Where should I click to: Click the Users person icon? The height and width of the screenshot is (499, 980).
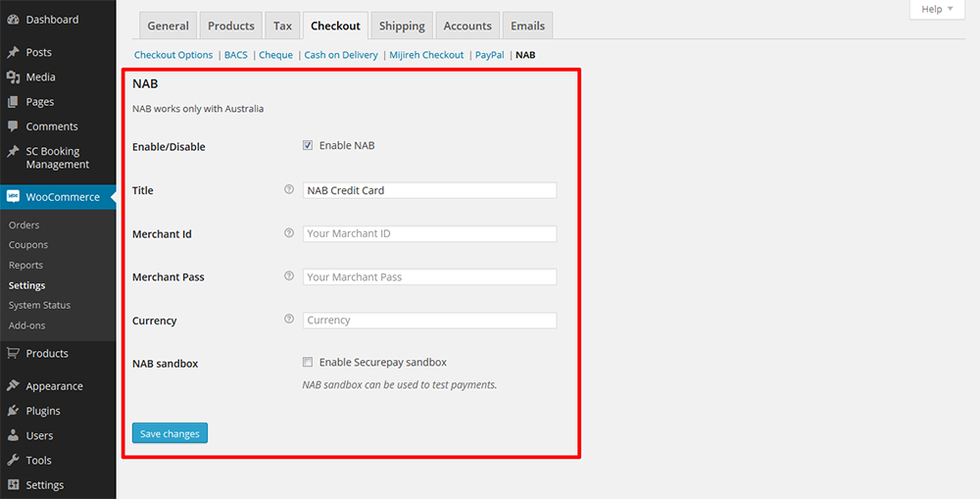[x=13, y=435]
